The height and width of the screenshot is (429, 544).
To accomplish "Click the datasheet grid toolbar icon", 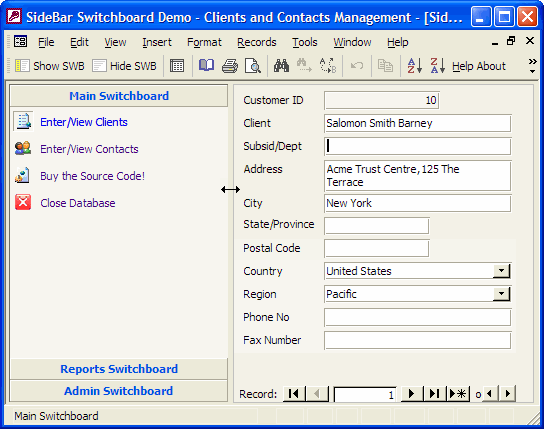I will (177, 66).
